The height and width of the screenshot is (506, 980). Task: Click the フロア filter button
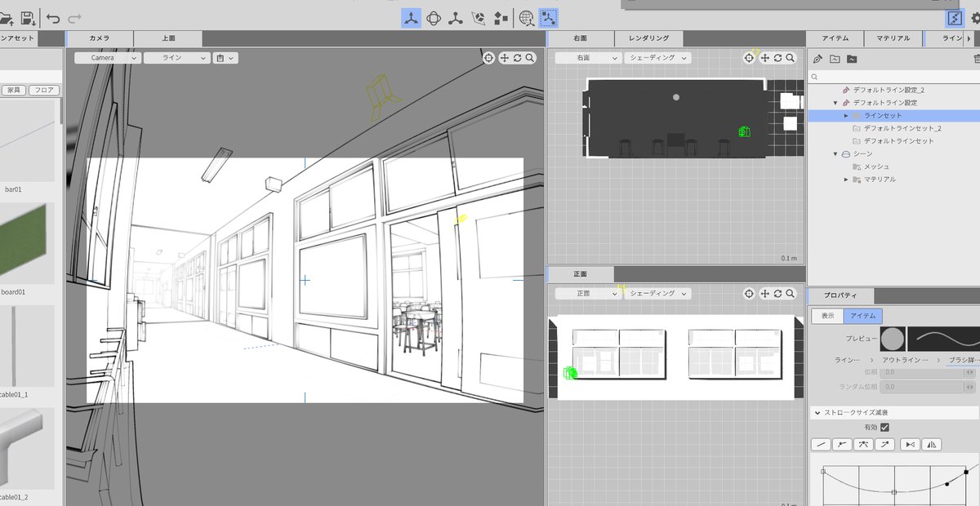(x=44, y=90)
